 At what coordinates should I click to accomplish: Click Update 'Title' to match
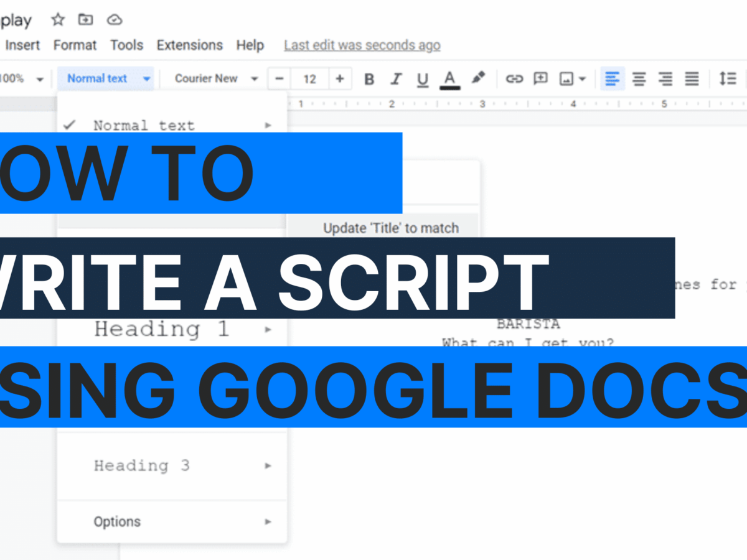(390, 228)
